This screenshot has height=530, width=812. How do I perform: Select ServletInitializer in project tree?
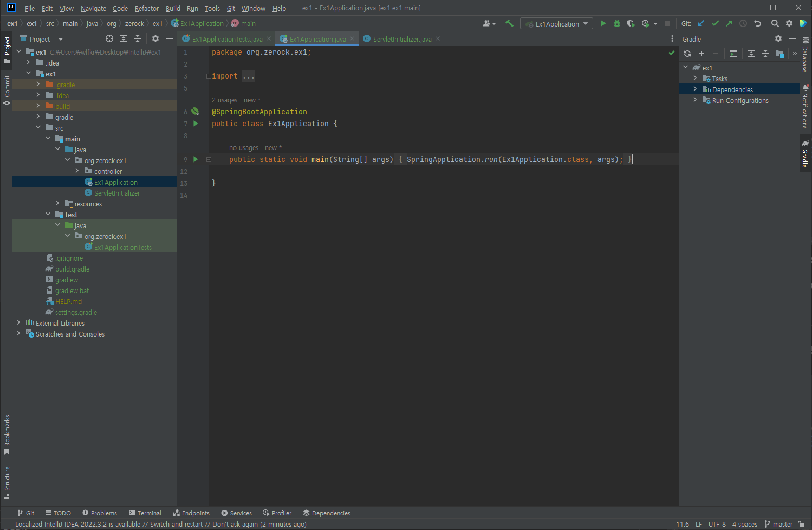116,193
